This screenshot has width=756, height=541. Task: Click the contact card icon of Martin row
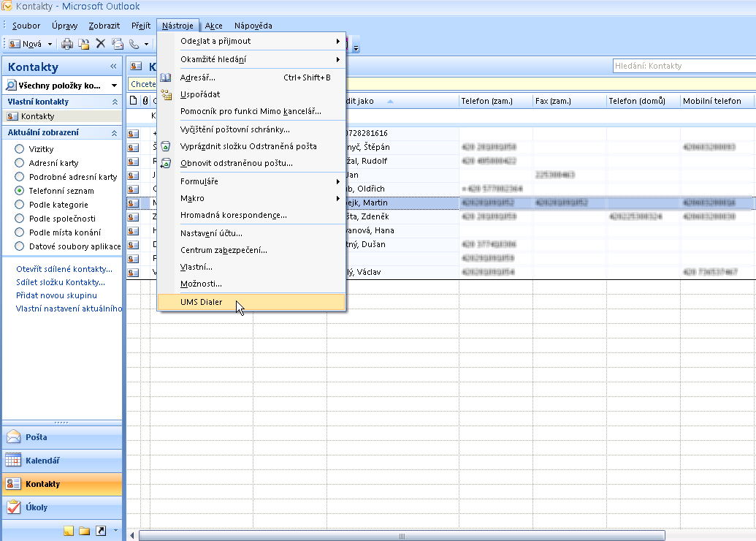coord(134,203)
